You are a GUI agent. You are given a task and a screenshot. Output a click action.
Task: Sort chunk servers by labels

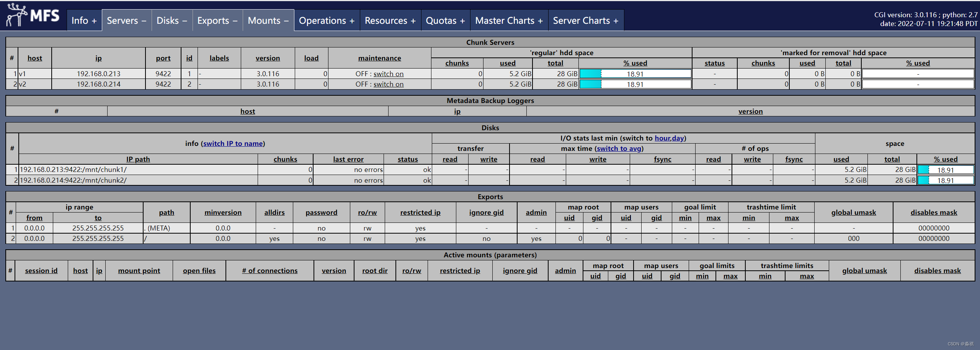pos(219,58)
